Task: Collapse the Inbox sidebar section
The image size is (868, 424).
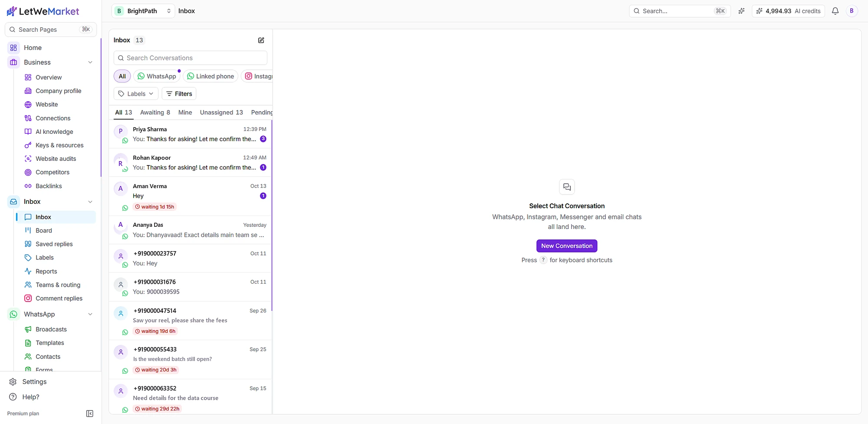Action: pos(90,202)
